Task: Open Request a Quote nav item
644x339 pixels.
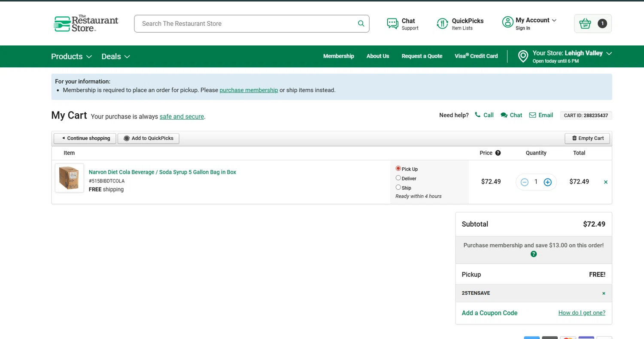Action: [422, 56]
